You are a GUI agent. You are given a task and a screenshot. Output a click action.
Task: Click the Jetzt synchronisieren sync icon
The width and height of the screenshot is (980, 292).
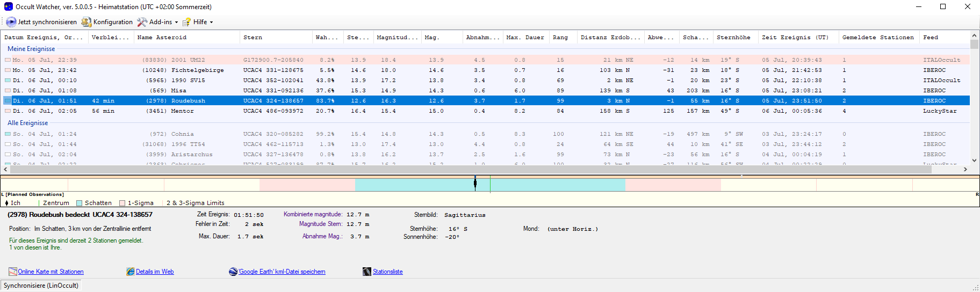[11, 22]
